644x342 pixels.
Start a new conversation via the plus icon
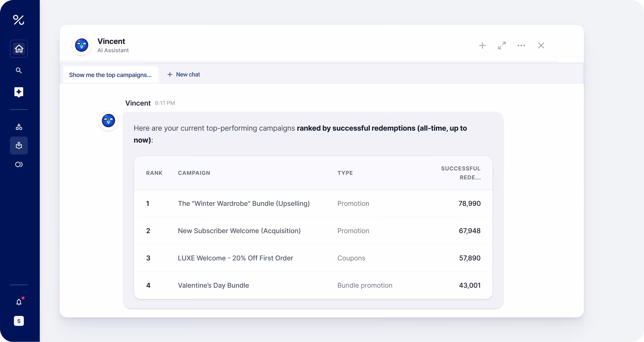(x=482, y=45)
